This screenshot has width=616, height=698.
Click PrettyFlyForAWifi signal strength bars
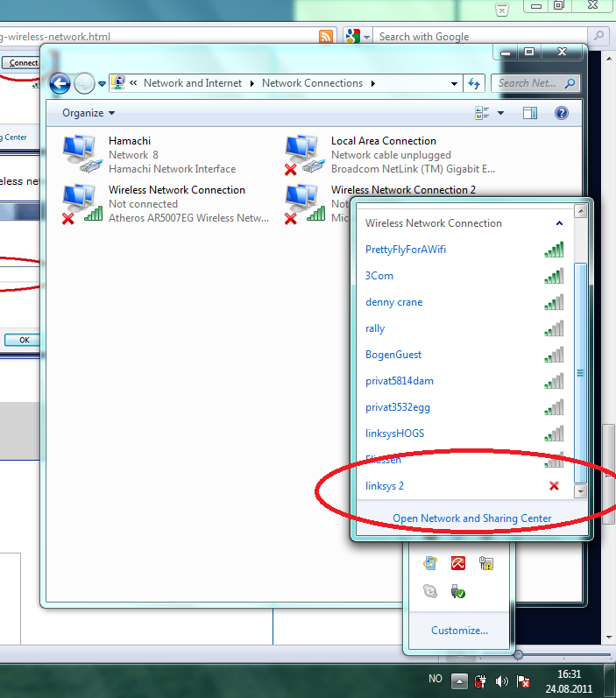tap(554, 250)
